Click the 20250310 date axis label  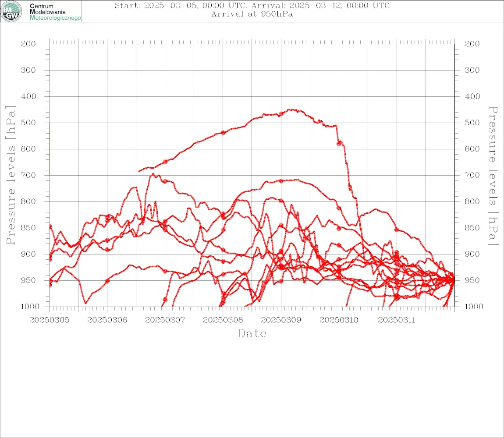339,320
